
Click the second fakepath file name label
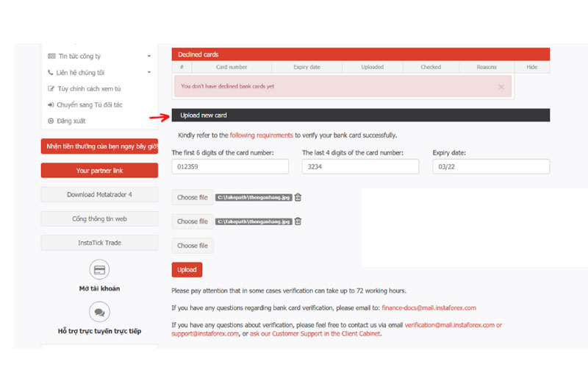coord(254,221)
